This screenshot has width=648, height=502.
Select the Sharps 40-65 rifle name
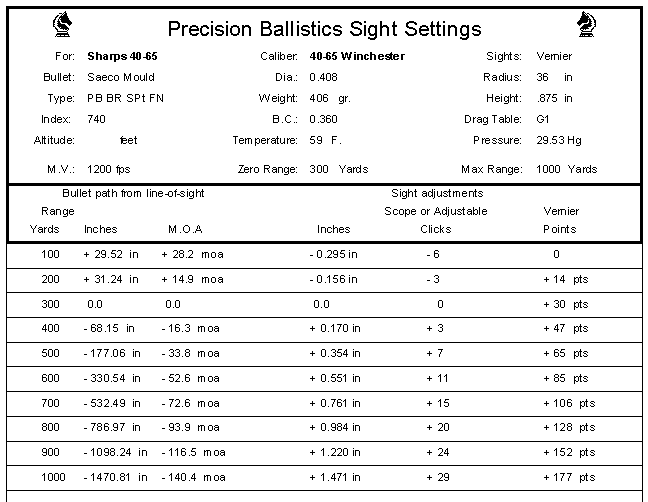pyautogui.click(x=122, y=56)
